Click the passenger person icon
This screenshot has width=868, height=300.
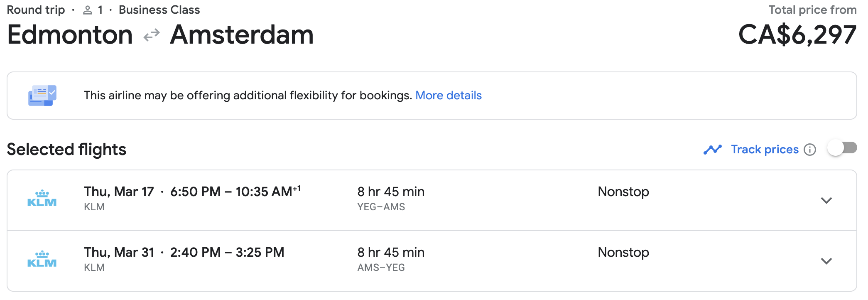(x=87, y=10)
